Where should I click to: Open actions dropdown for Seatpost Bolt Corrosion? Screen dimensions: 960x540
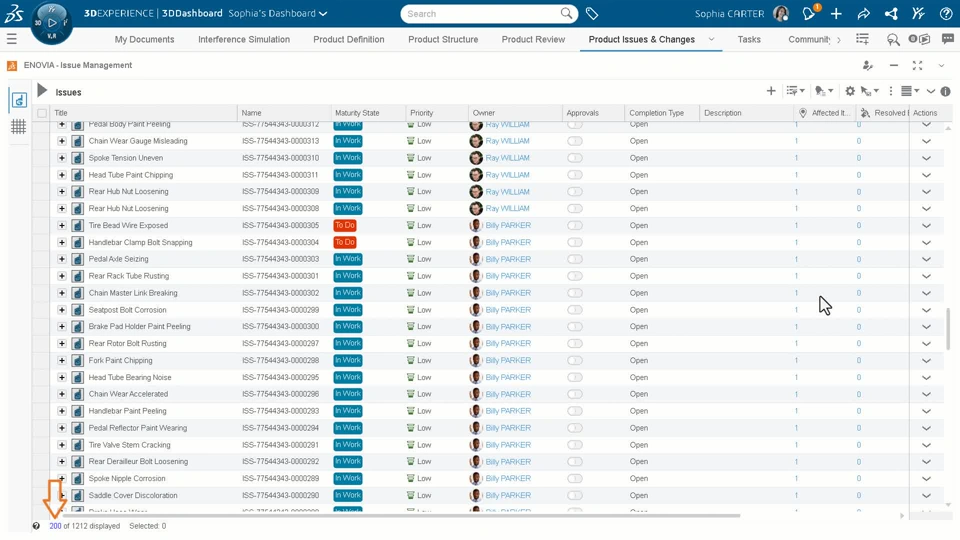coord(926,310)
